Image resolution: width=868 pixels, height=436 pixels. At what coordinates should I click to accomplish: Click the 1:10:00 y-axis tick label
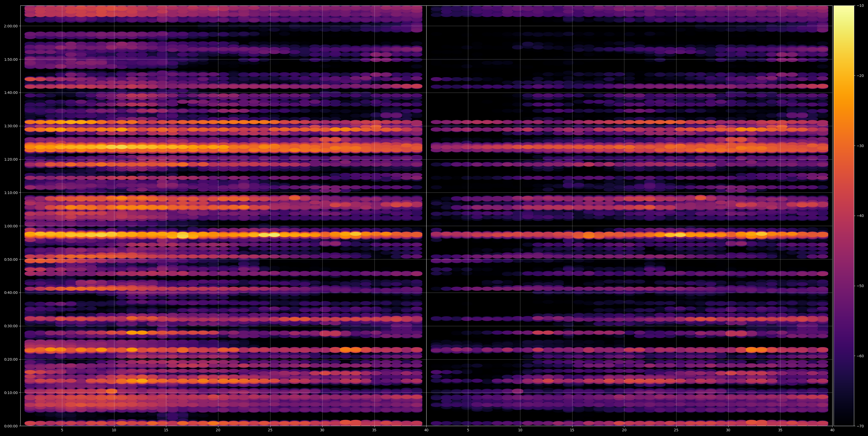[11, 192]
